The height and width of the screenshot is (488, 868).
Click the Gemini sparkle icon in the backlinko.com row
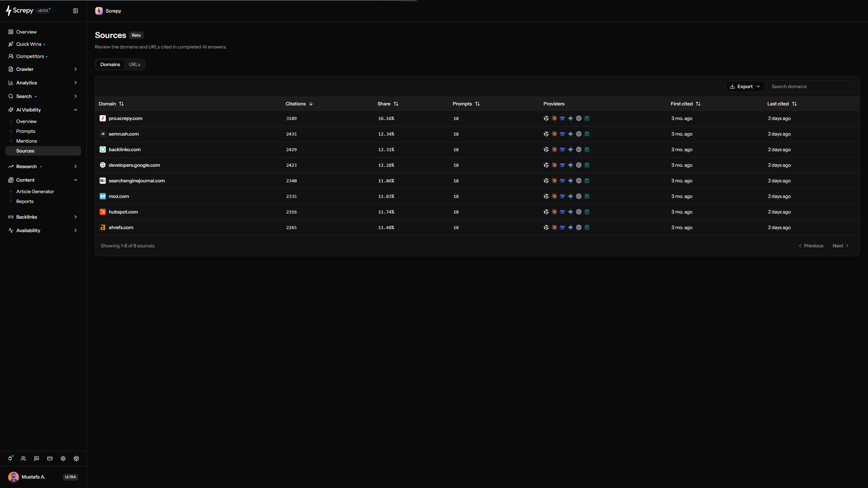coord(571,149)
